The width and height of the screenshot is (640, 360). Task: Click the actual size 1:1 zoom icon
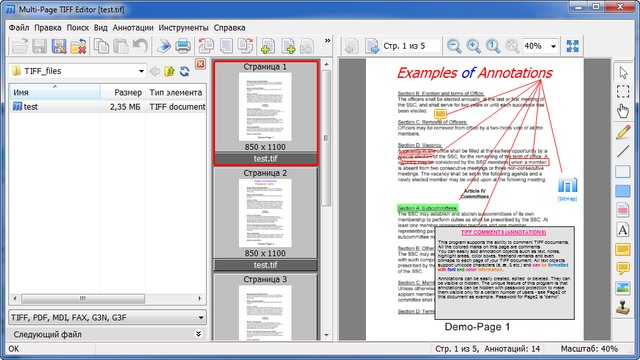[493, 46]
